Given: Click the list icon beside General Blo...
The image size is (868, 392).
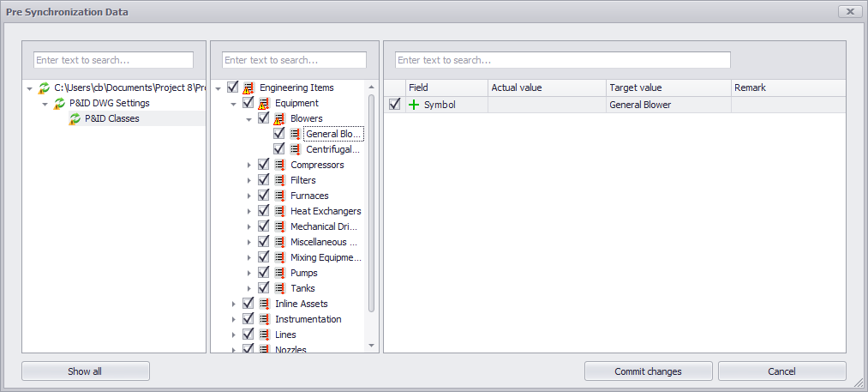Looking at the screenshot, I should coord(295,134).
